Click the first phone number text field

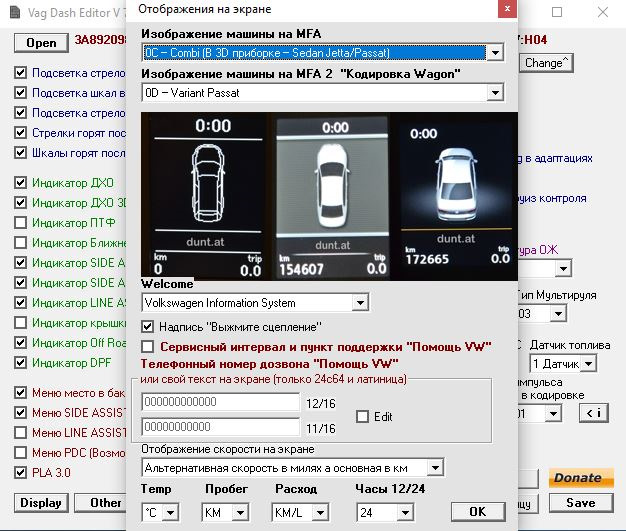click(221, 402)
